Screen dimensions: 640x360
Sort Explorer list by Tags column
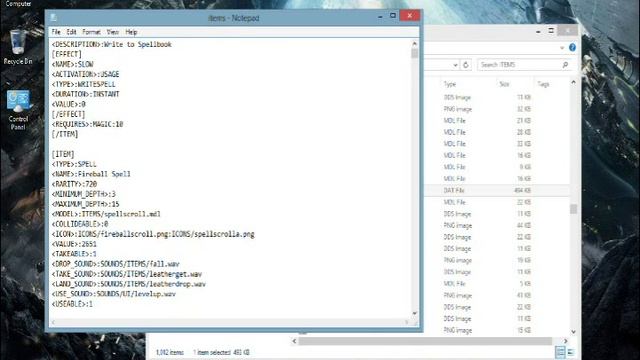(543, 84)
